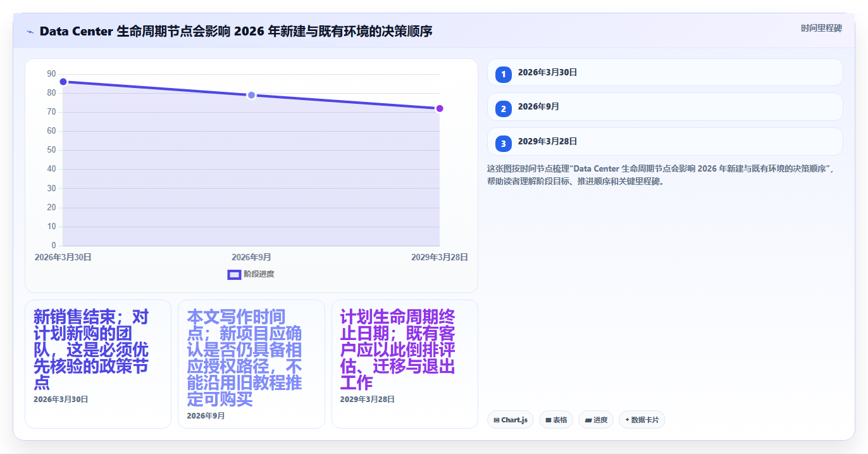Click the 进度 tag
The image size is (868, 454).
tap(596, 420)
